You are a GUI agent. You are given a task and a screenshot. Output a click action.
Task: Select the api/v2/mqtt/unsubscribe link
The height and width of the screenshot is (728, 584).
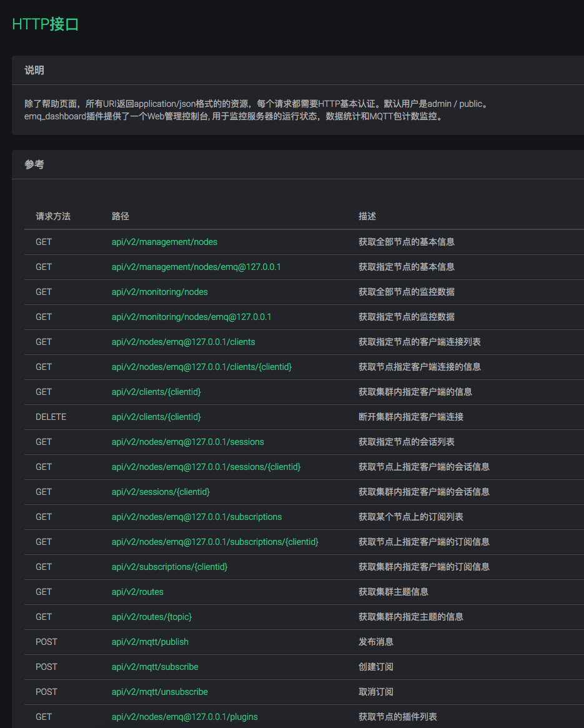coord(160,692)
